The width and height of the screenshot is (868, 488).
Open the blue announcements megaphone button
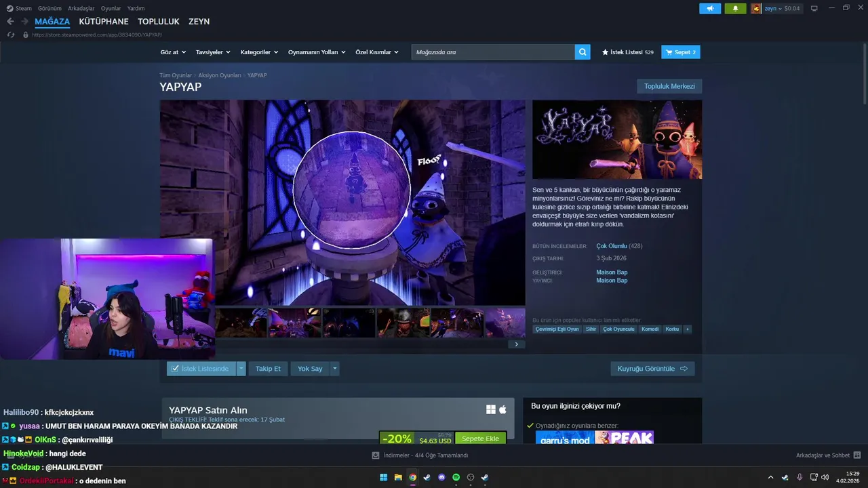tap(710, 8)
